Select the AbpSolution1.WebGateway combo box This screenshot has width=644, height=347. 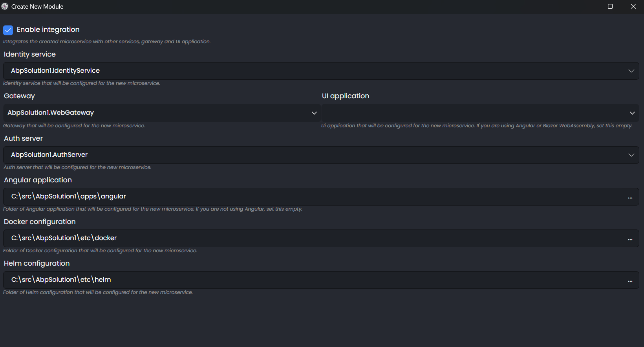(x=157, y=113)
